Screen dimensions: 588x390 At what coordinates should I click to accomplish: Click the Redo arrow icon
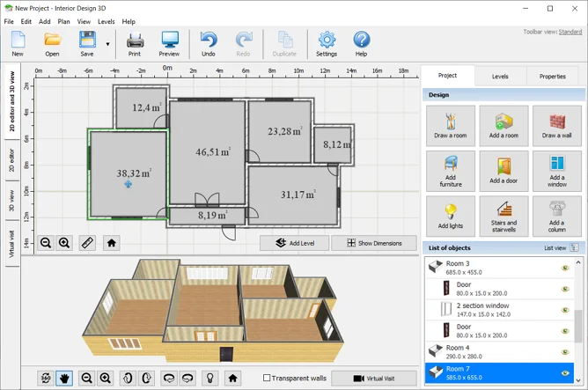click(243, 43)
